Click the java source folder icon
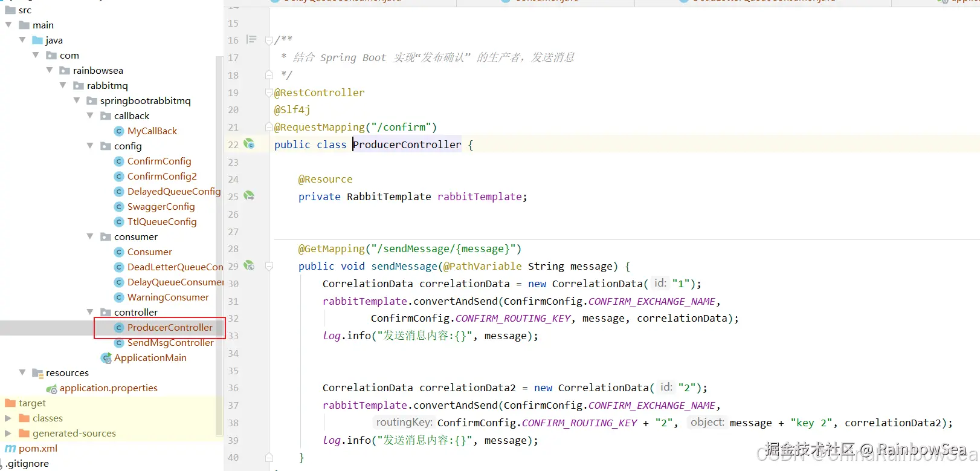 pyautogui.click(x=37, y=41)
